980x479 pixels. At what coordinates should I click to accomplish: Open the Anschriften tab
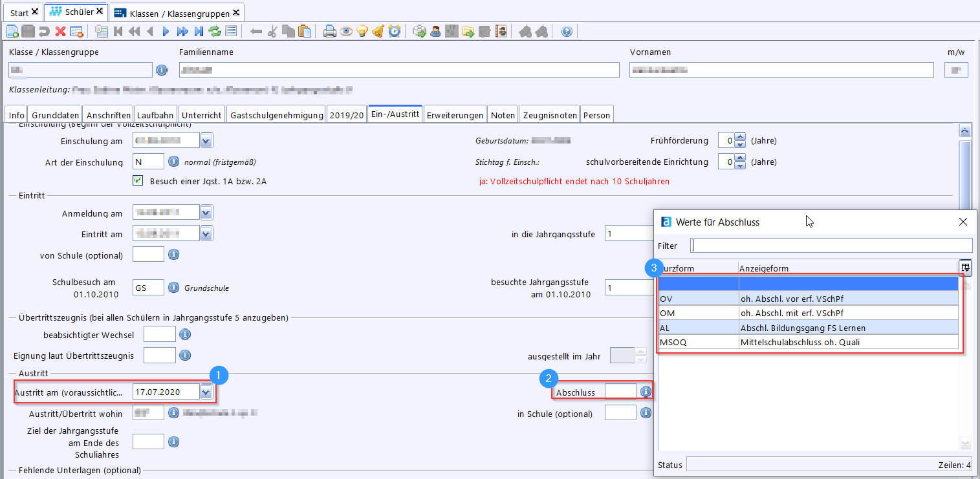109,115
